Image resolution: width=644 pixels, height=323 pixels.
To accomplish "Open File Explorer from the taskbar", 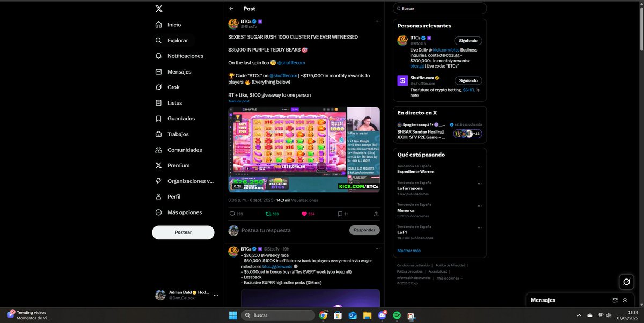I will (368, 315).
